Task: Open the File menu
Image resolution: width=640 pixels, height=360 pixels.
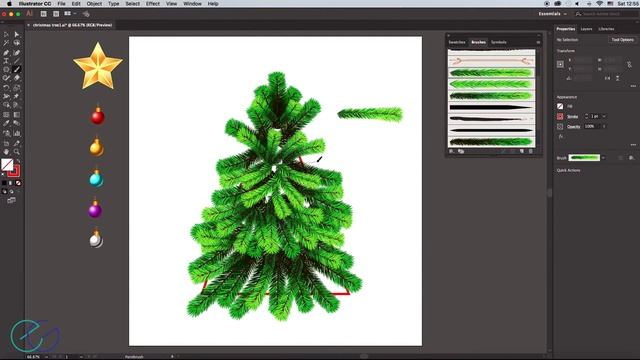Action: click(61, 4)
